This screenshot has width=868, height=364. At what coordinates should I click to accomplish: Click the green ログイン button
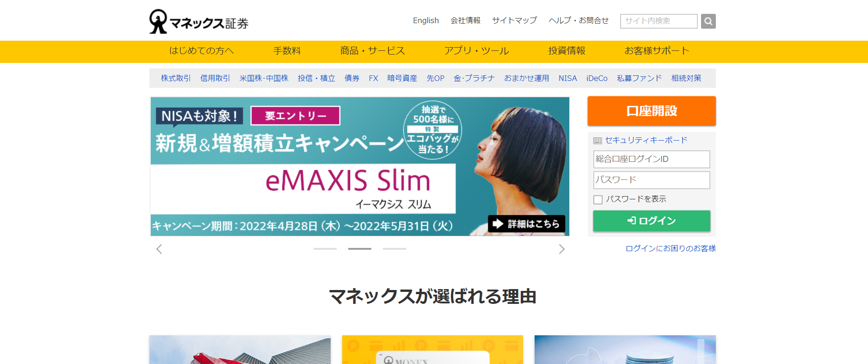[x=652, y=221]
